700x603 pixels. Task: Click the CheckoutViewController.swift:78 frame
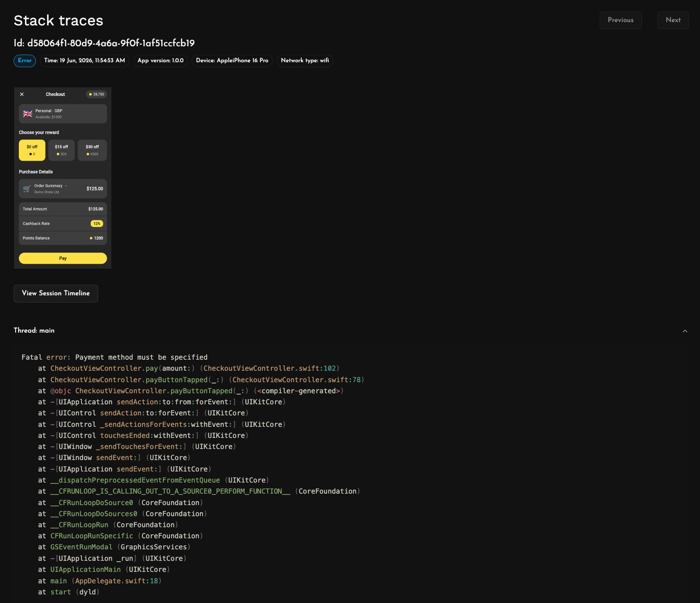tap(201, 380)
